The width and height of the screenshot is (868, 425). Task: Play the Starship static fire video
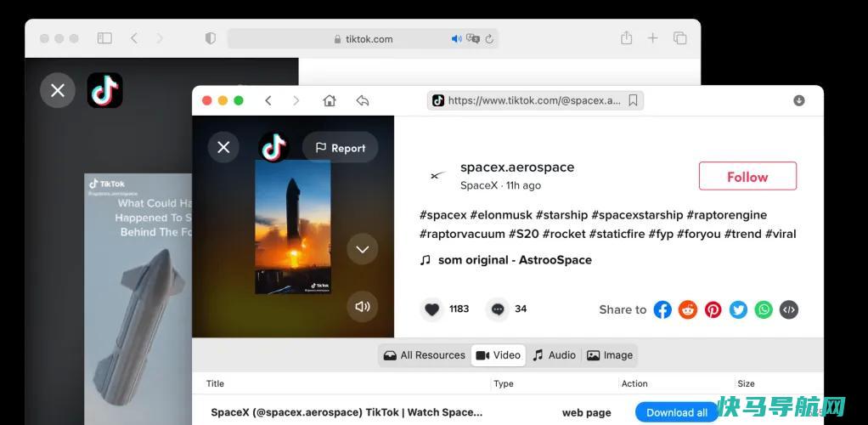click(x=292, y=227)
